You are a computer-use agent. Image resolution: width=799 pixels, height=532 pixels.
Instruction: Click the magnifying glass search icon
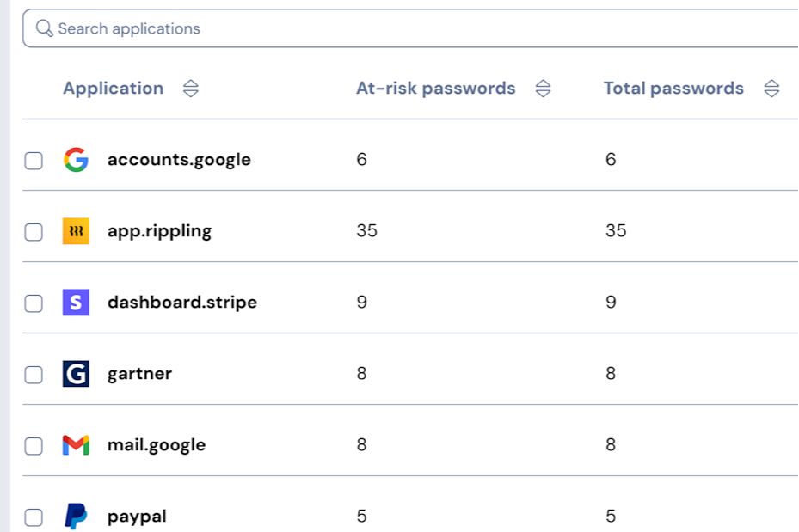(45, 29)
